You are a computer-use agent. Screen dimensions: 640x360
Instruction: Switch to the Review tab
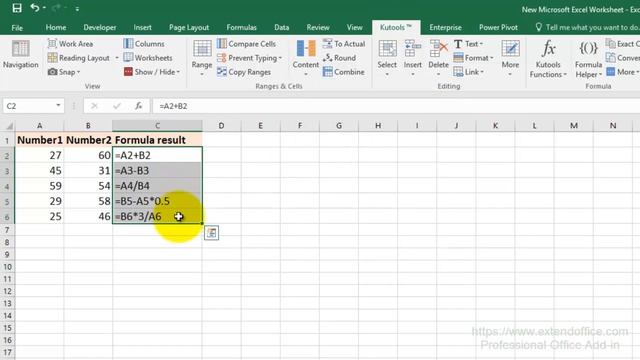[318, 27]
